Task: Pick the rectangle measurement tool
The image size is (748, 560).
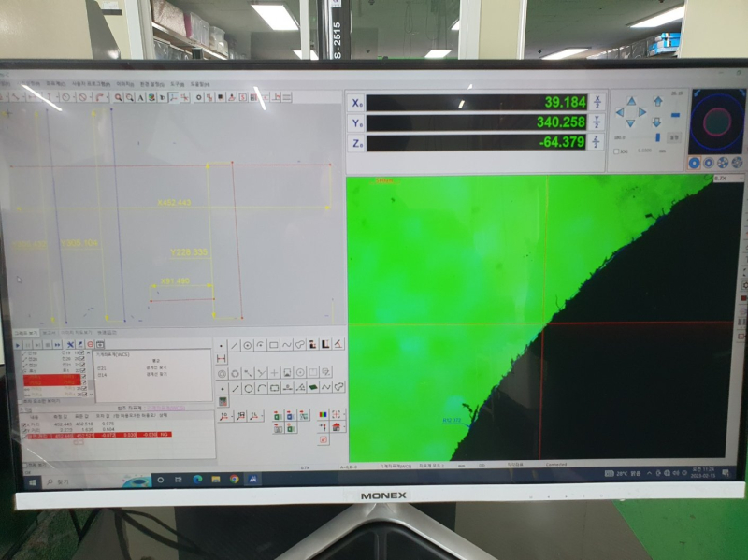Action: (x=273, y=345)
